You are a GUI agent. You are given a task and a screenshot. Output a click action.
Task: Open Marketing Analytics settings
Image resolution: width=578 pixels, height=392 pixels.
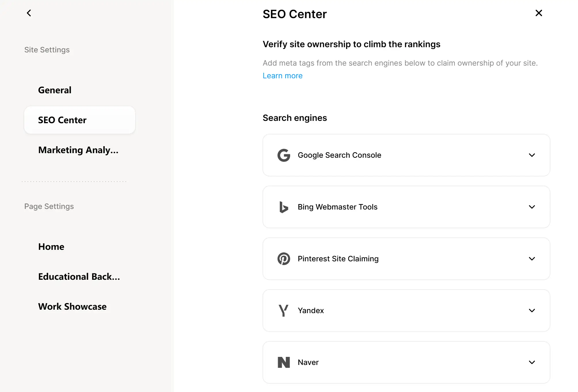click(78, 150)
